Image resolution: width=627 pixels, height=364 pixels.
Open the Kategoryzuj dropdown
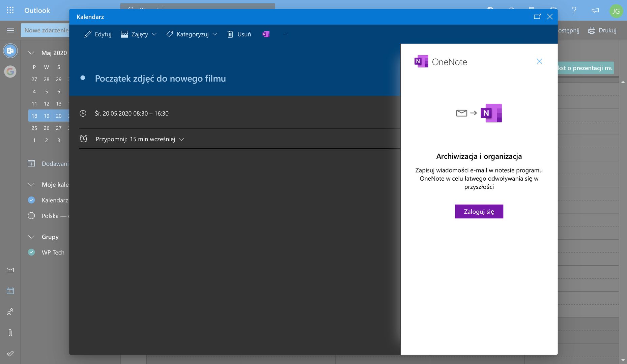(x=192, y=34)
